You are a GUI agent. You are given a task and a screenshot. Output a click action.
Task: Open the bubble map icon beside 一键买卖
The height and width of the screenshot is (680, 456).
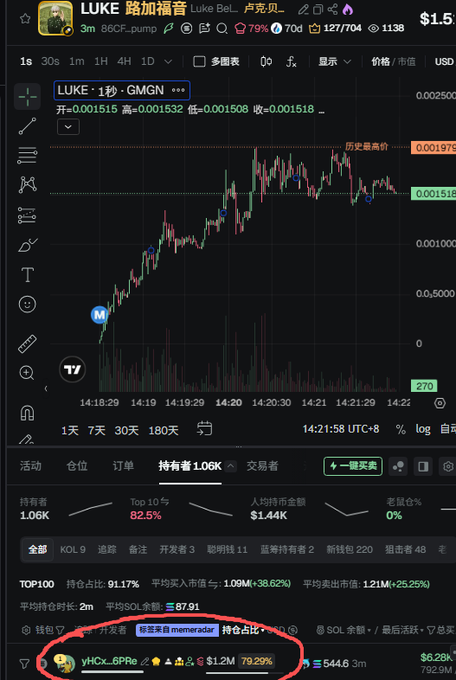(x=398, y=466)
